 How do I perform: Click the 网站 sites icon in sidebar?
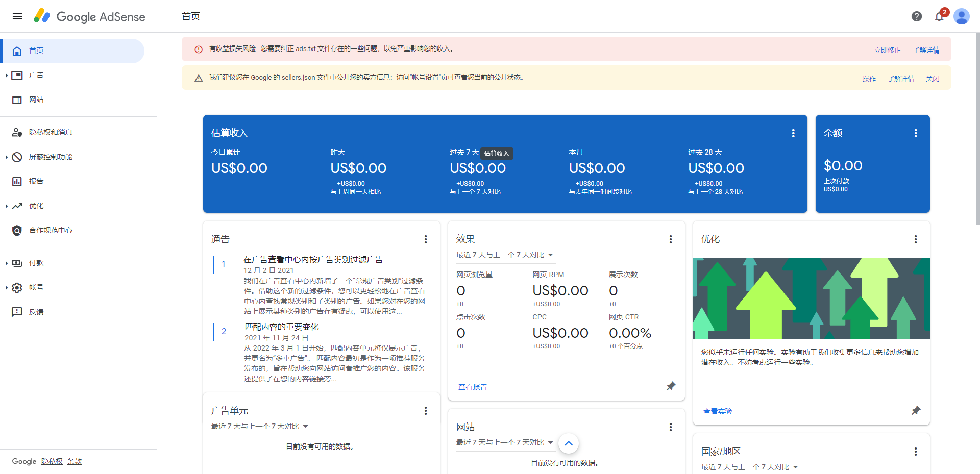(x=17, y=99)
